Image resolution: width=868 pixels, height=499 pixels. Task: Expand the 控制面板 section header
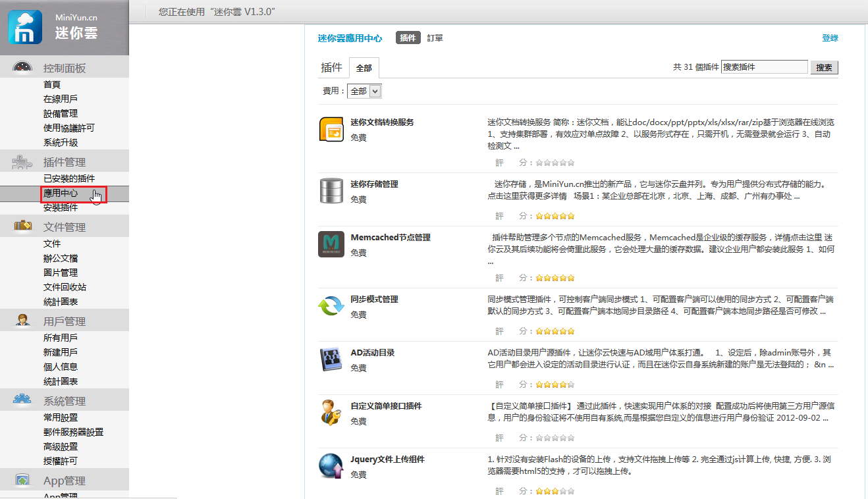(65, 68)
